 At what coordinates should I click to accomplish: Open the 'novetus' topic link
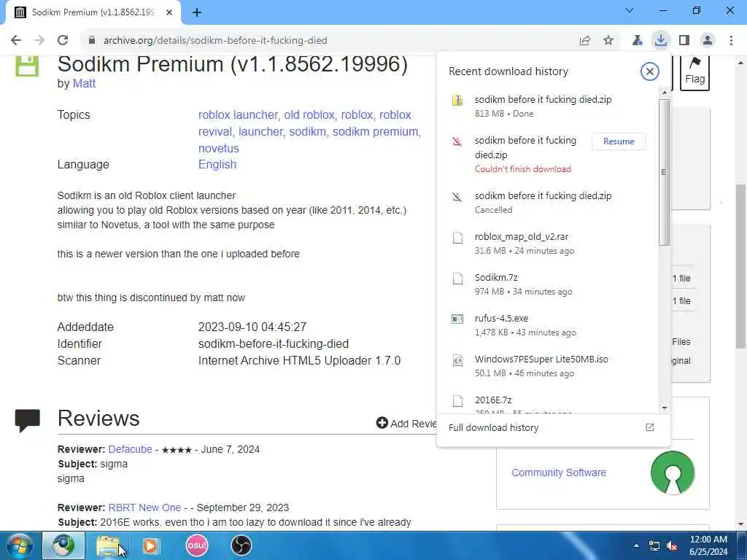point(219,148)
